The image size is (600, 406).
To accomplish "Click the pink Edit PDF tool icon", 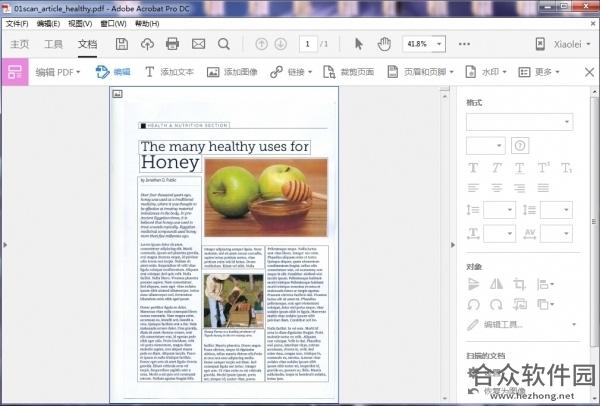I will coord(15,72).
